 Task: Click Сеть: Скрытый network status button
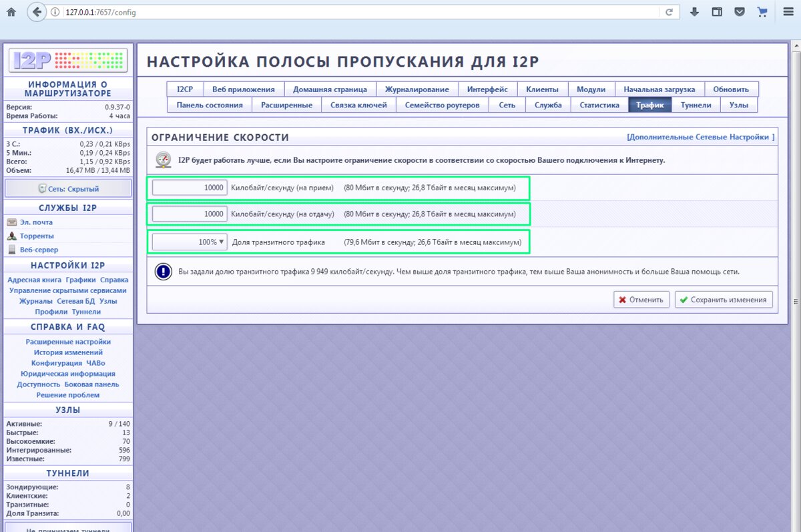click(68, 189)
